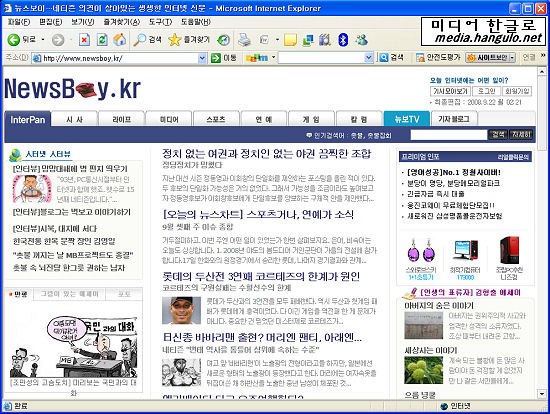This screenshot has width=550, height=414.
Task: Open the History clock-globe icon
Action: 223,40
